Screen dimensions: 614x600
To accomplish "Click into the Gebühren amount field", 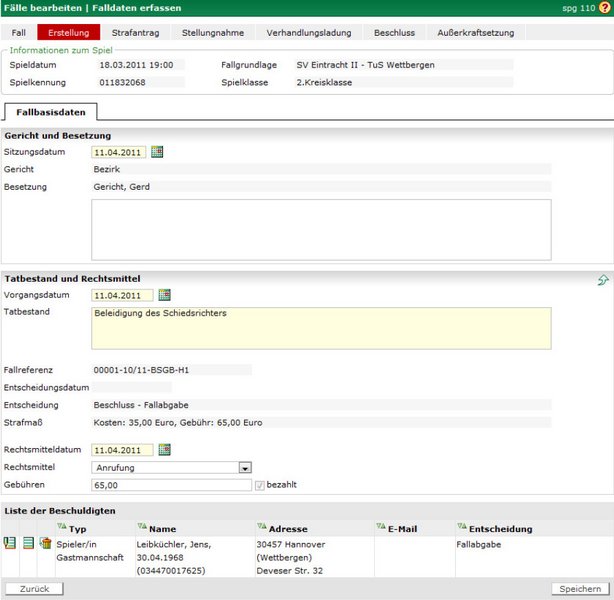I will tap(170, 485).
